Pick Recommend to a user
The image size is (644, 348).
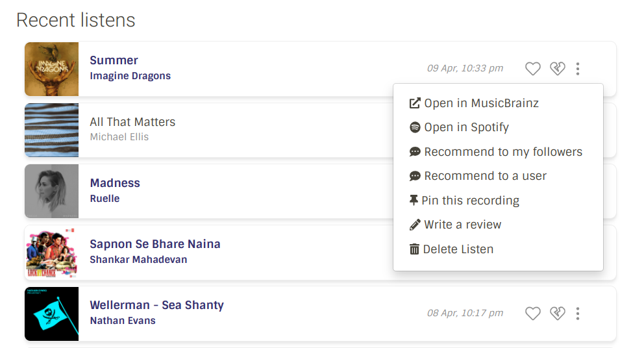(x=485, y=176)
